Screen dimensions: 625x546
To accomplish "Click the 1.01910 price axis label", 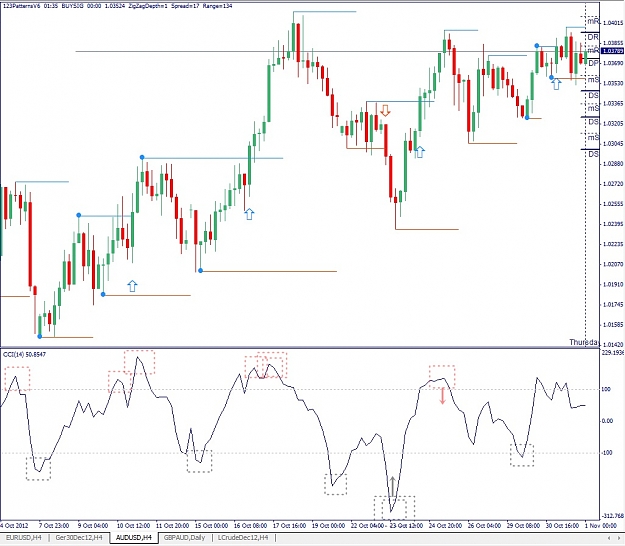I will point(613,285).
